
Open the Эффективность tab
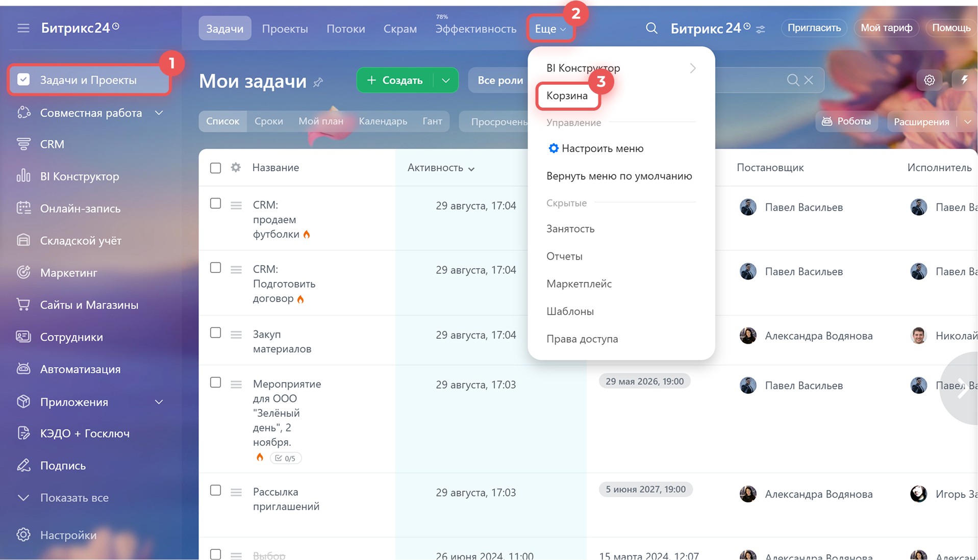pos(475,29)
